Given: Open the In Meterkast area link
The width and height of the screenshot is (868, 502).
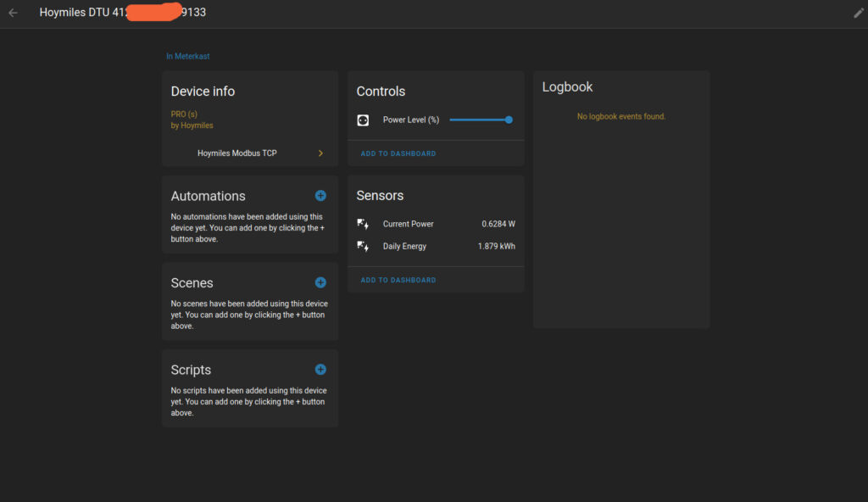Looking at the screenshot, I should pyautogui.click(x=187, y=56).
